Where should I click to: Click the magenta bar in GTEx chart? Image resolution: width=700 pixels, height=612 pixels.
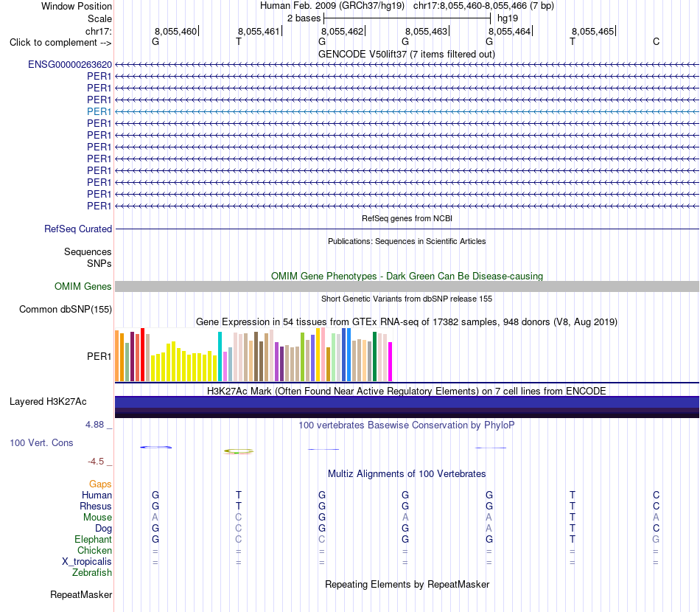[391, 362]
